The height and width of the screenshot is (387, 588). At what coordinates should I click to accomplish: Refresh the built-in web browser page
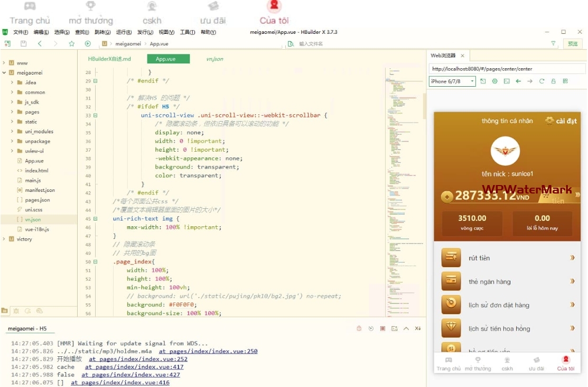point(542,81)
